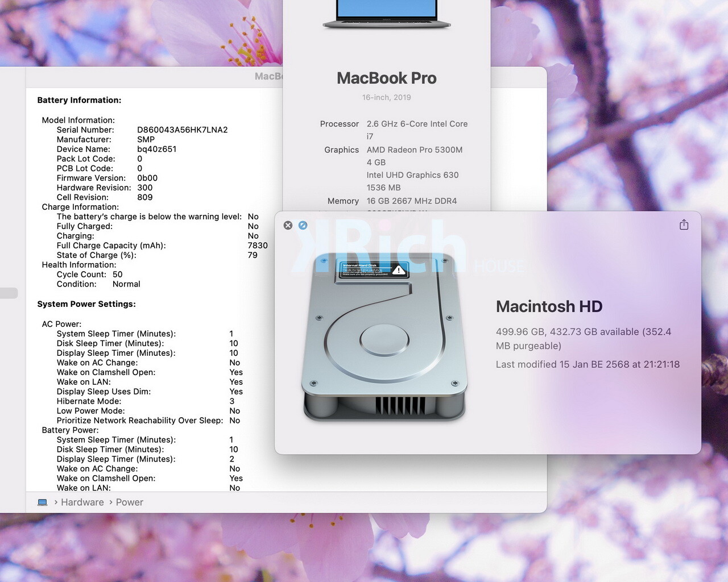Click the MacBook Pro laptop image

(x=387, y=14)
